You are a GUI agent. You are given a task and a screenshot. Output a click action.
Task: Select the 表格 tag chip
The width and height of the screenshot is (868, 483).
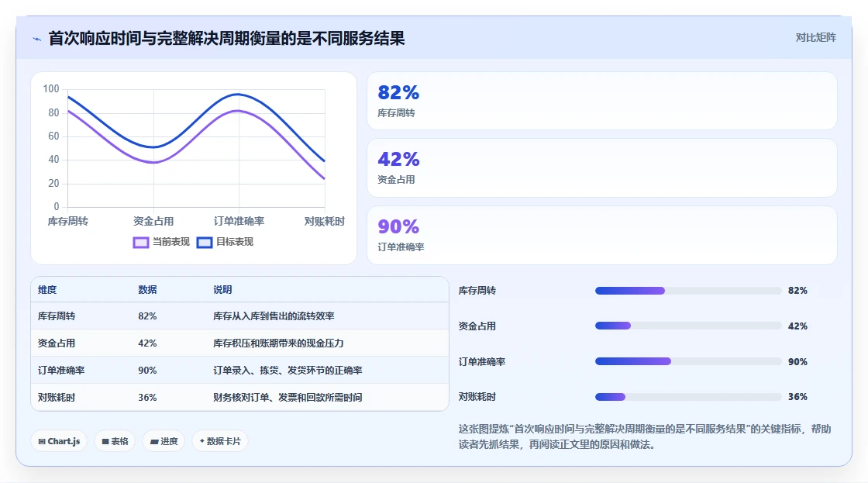click(x=115, y=441)
